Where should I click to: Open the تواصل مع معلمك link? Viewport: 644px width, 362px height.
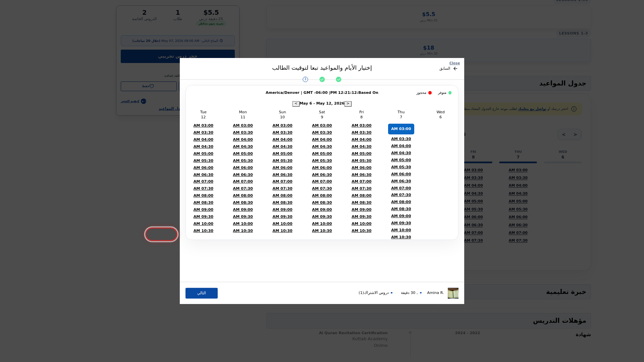tap(532, 109)
